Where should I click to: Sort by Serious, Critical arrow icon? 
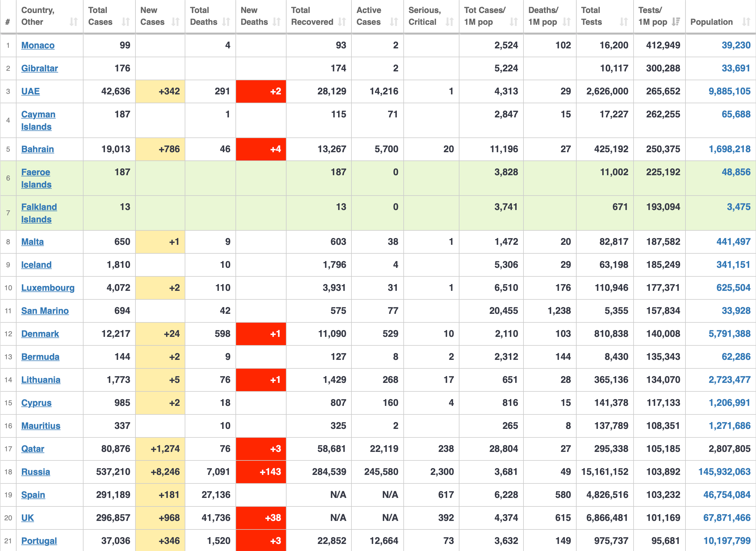(450, 22)
